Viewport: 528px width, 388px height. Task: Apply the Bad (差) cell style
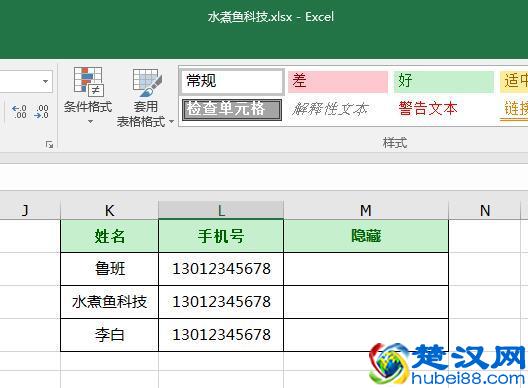[338, 81]
